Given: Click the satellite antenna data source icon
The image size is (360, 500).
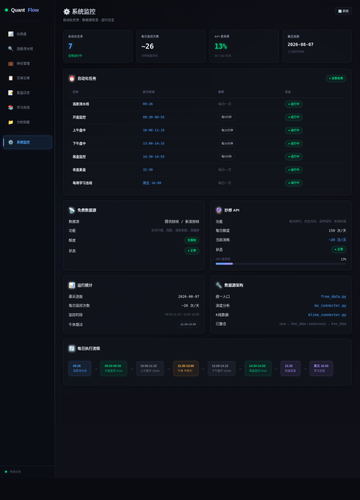Looking at the screenshot, I should tap(72, 210).
